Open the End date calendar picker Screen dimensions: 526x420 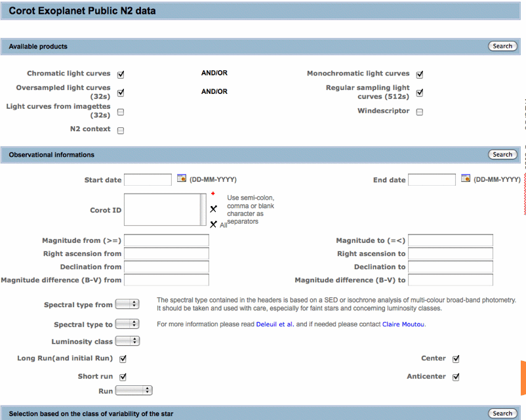pos(466,178)
